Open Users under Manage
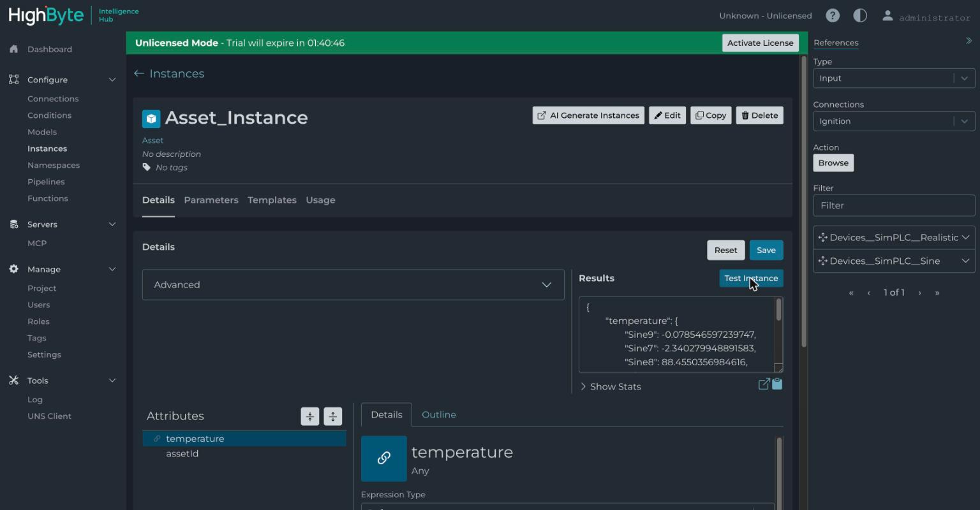The width and height of the screenshot is (980, 510). 38,305
